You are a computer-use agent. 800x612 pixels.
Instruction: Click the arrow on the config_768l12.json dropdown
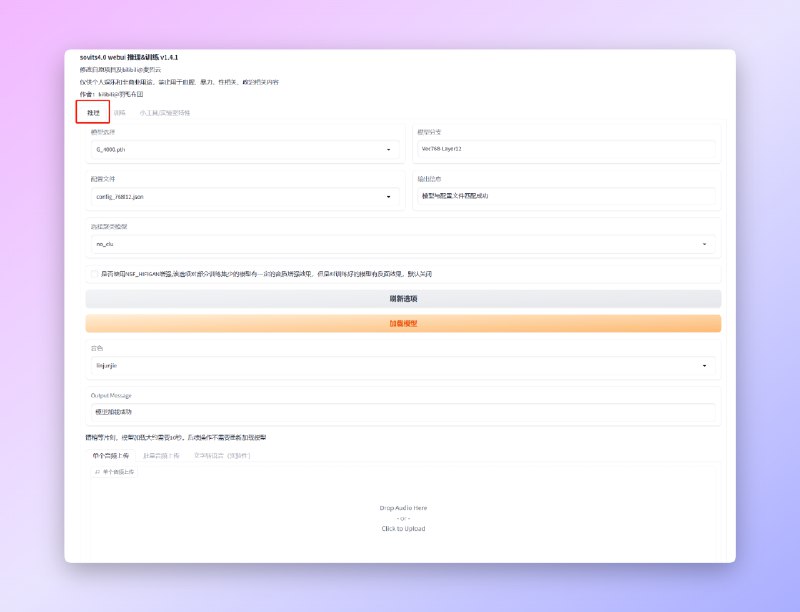tap(388, 197)
